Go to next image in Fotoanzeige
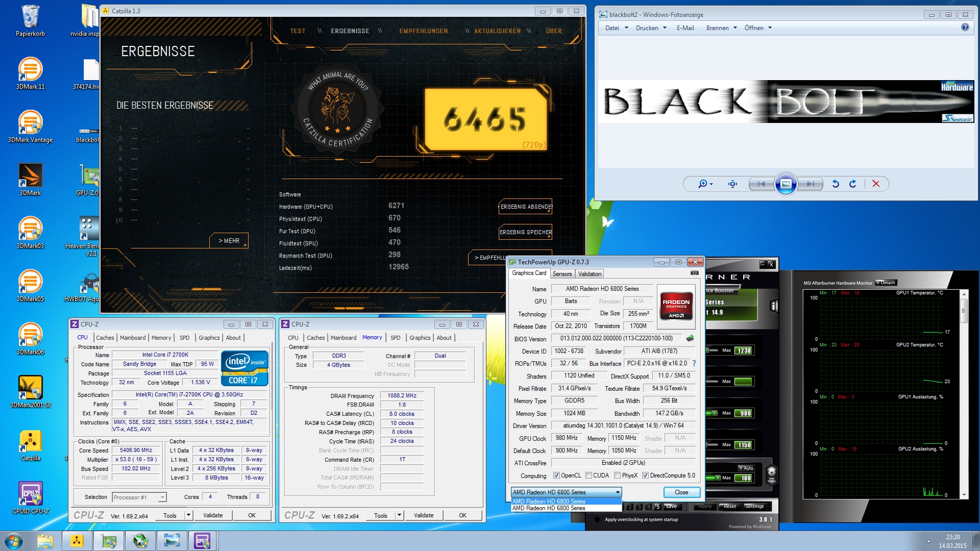 point(811,184)
